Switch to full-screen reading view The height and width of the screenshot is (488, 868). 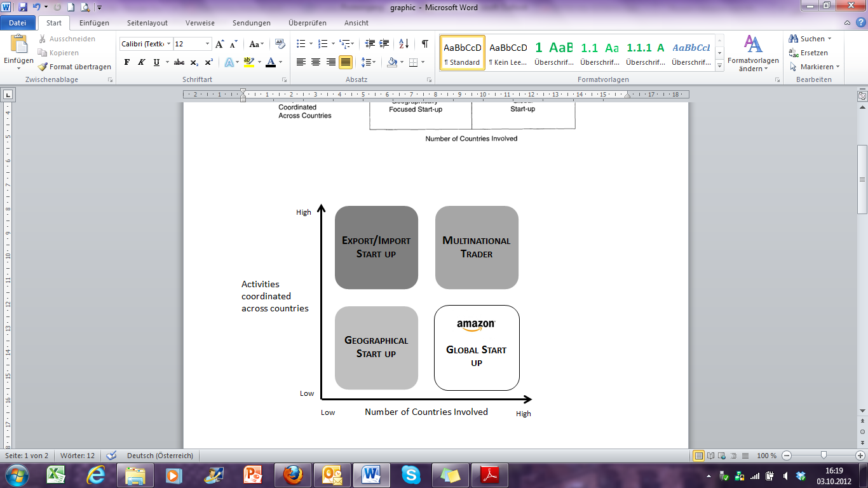click(x=710, y=456)
